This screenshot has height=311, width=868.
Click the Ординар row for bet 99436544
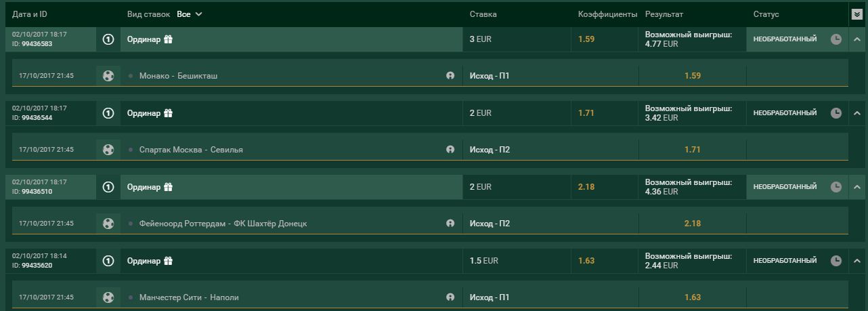144,113
